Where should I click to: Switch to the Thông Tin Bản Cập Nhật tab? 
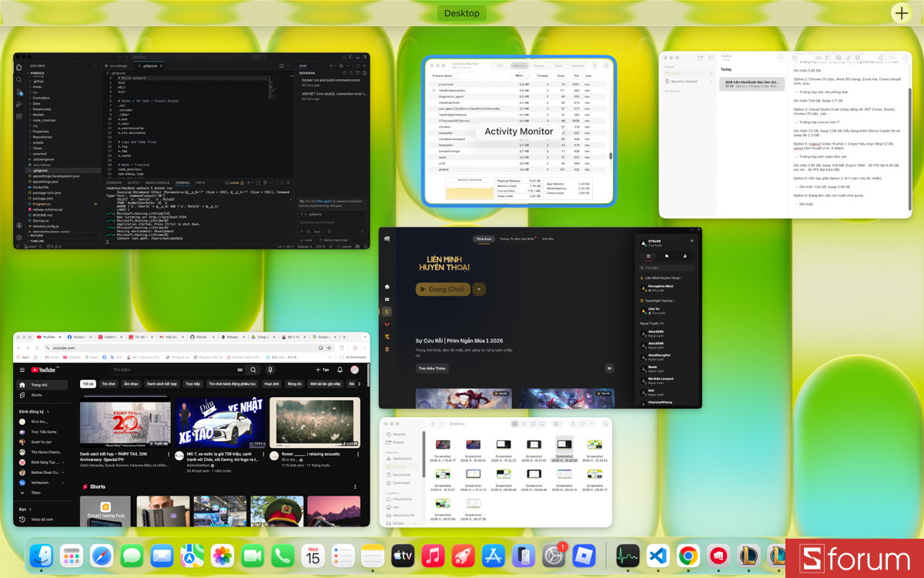click(517, 239)
